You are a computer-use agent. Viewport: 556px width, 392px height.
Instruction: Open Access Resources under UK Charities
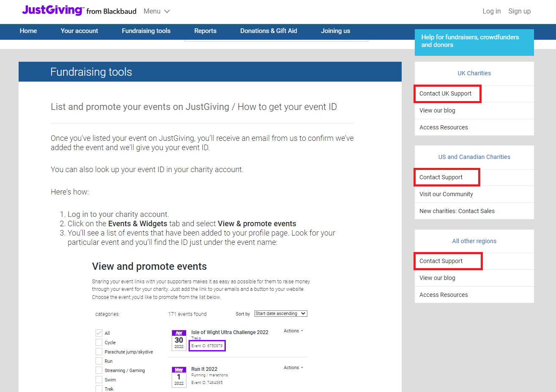pyautogui.click(x=444, y=127)
